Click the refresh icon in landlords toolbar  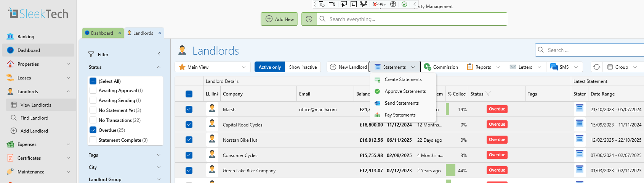pyautogui.click(x=597, y=67)
